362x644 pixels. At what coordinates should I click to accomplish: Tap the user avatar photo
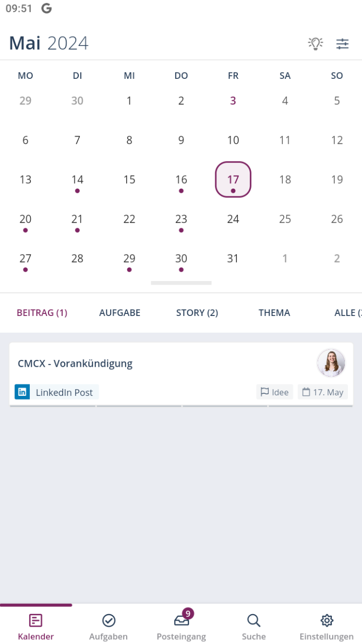pyautogui.click(x=331, y=363)
